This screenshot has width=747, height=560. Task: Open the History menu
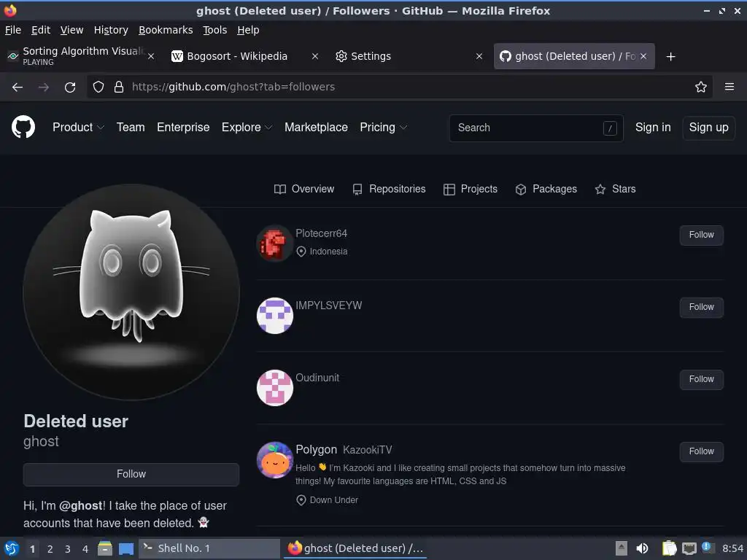111,30
